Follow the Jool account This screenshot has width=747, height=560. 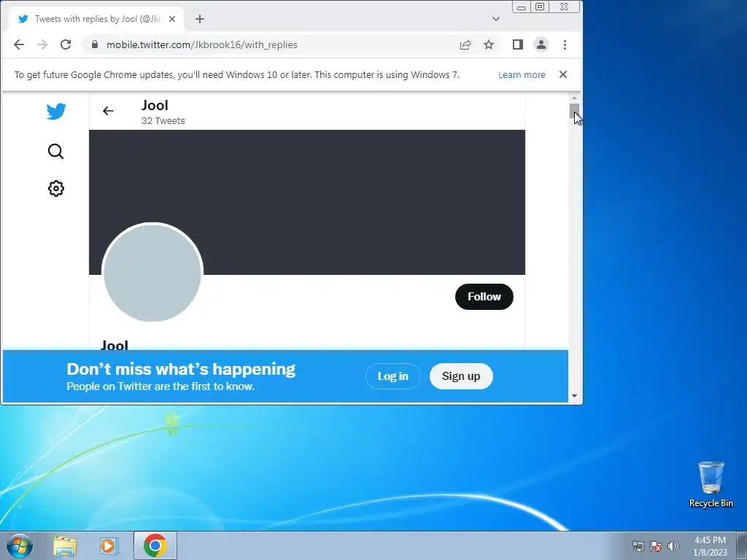(484, 297)
